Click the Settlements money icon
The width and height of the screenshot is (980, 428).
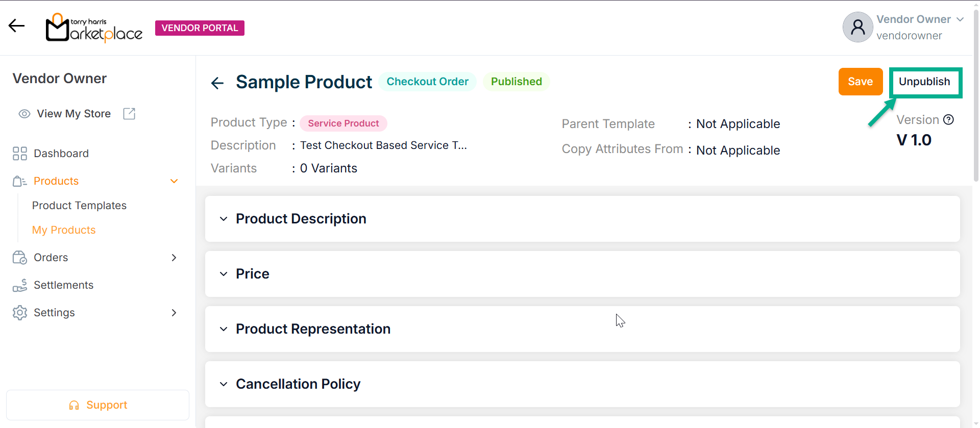click(x=20, y=285)
